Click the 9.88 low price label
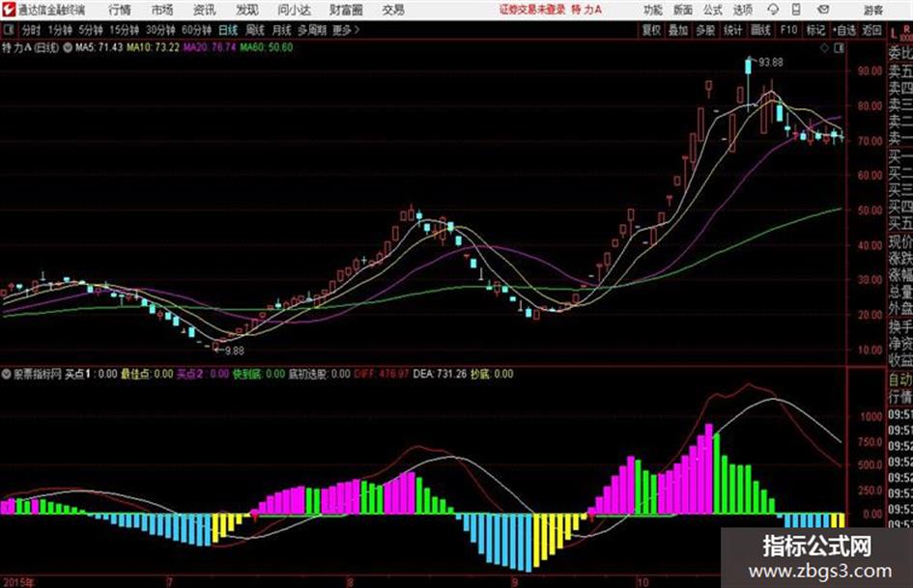This screenshot has width=913, height=588. pyautogui.click(x=234, y=350)
